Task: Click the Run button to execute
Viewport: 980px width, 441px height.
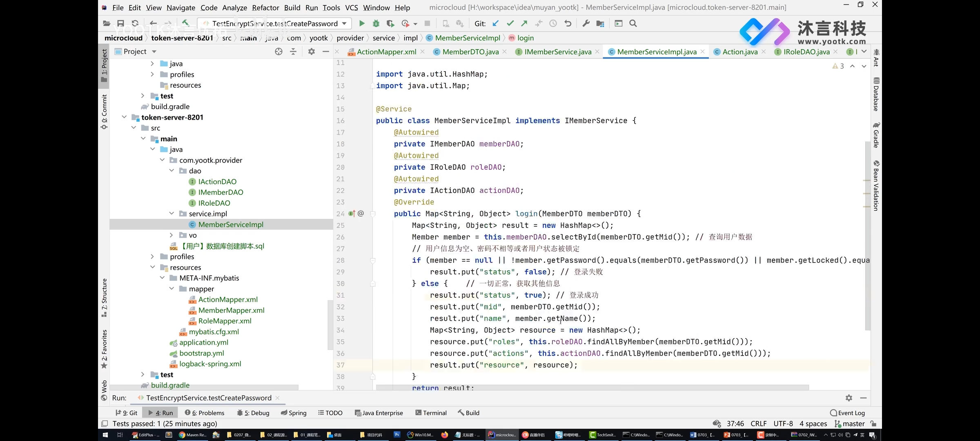Action: (x=363, y=24)
